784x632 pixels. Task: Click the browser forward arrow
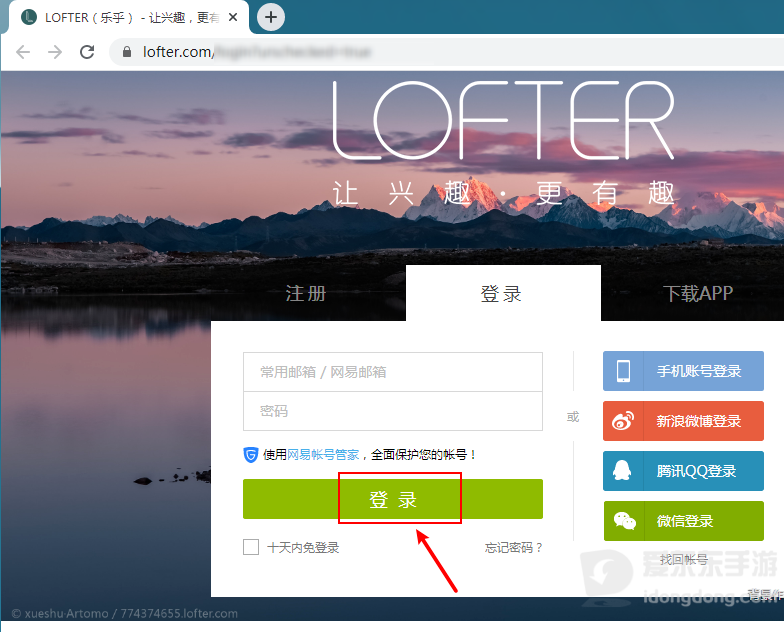(x=55, y=52)
